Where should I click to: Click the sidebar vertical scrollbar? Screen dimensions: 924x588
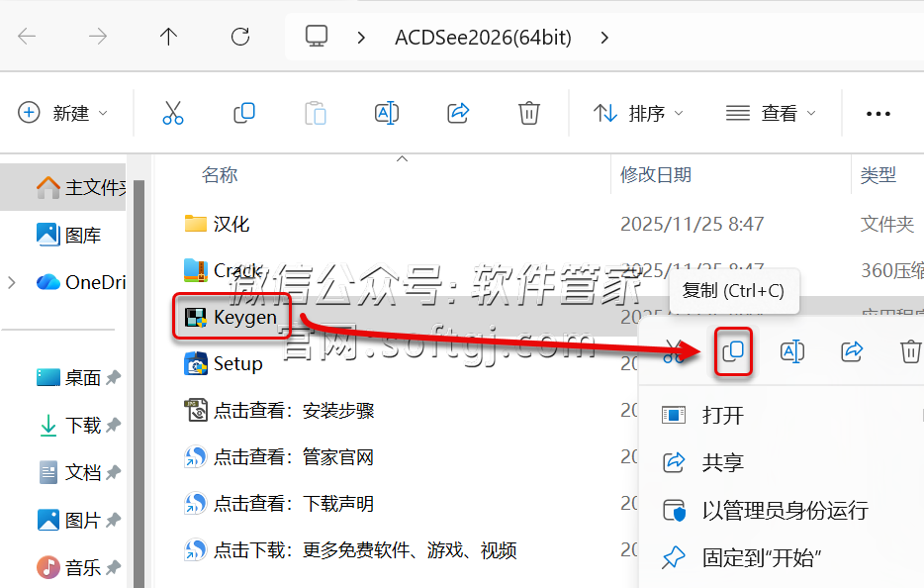click(x=139, y=383)
